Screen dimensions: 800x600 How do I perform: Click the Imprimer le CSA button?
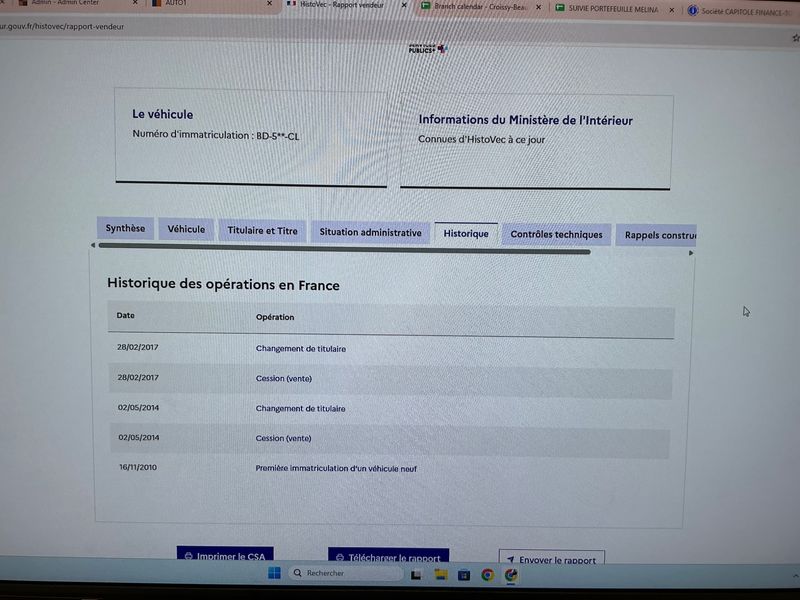coord(225,555)
